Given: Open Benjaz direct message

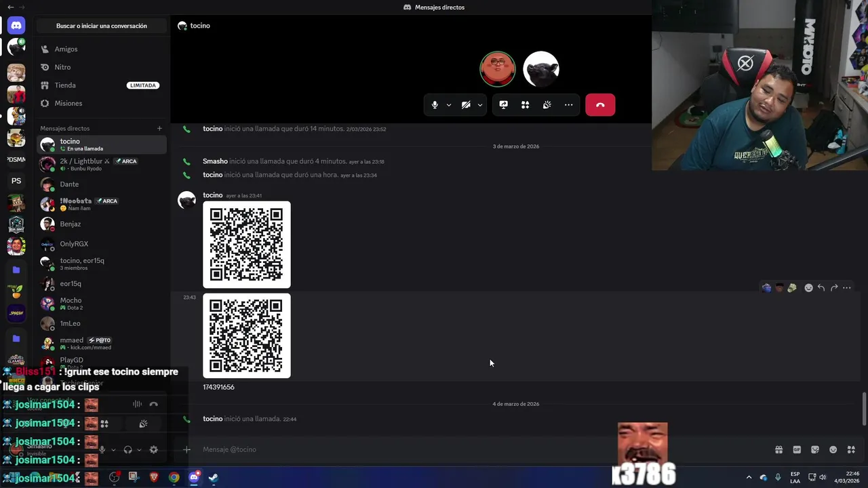Looking at the screenshot, I should point(102,224).
